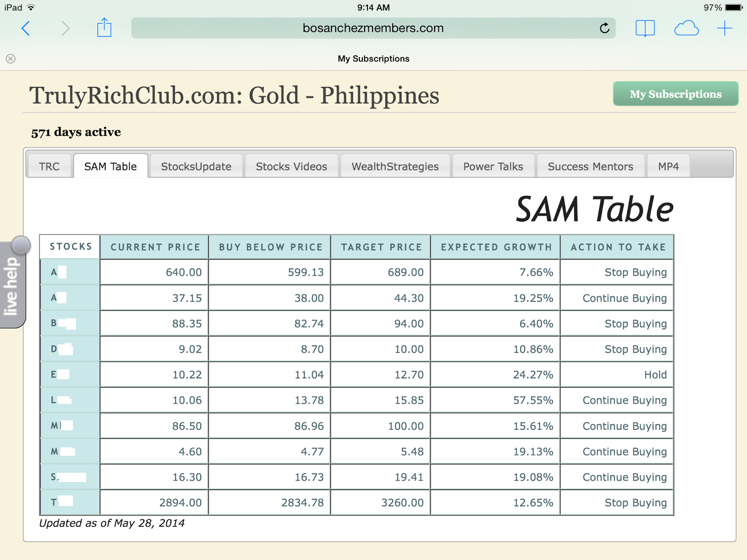Select target price 19.41 cell
Image resolution: width=747 pixels, height=560 pixels.
tap(381, 477)
